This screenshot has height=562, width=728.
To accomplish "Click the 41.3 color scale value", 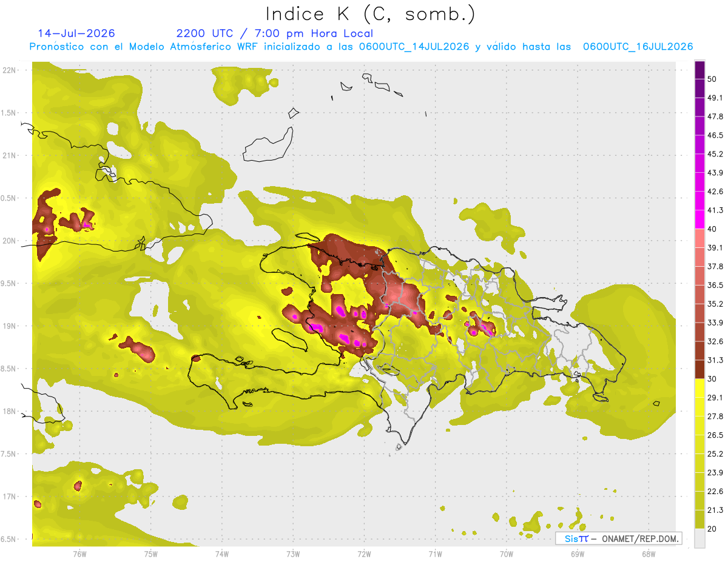I will click(x=715, y=210).
